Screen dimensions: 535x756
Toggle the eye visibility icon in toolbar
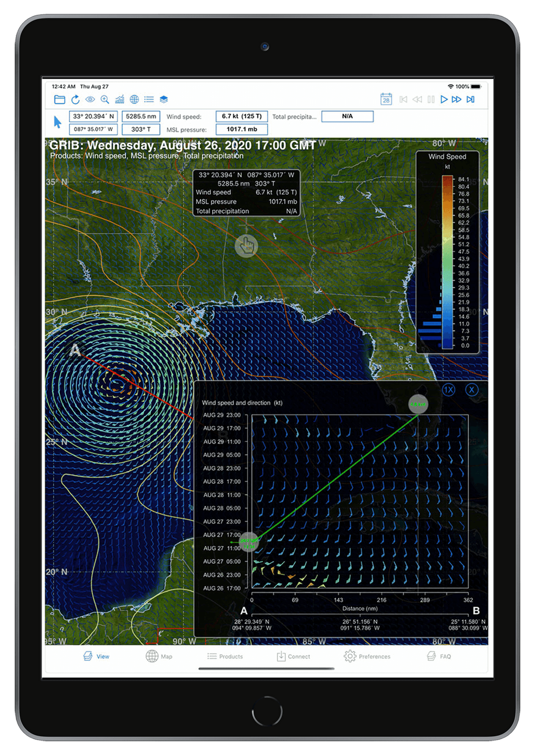[x=90, y=100]
